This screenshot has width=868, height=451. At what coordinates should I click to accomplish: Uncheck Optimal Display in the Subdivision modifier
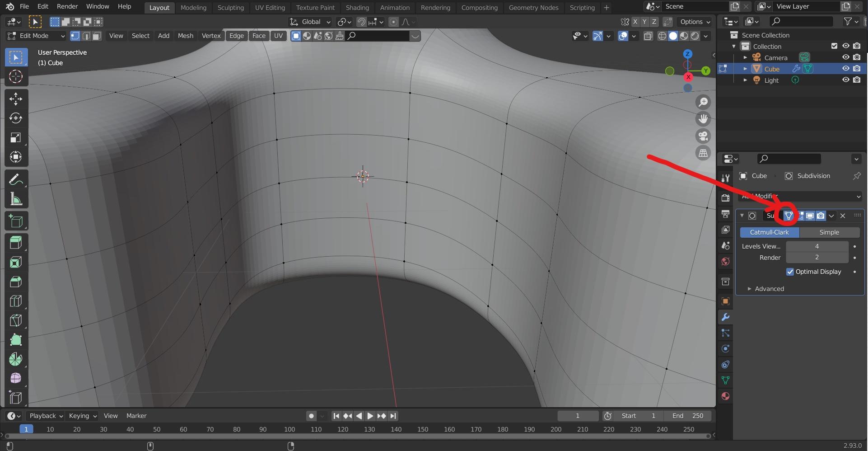tap(790, 272)
